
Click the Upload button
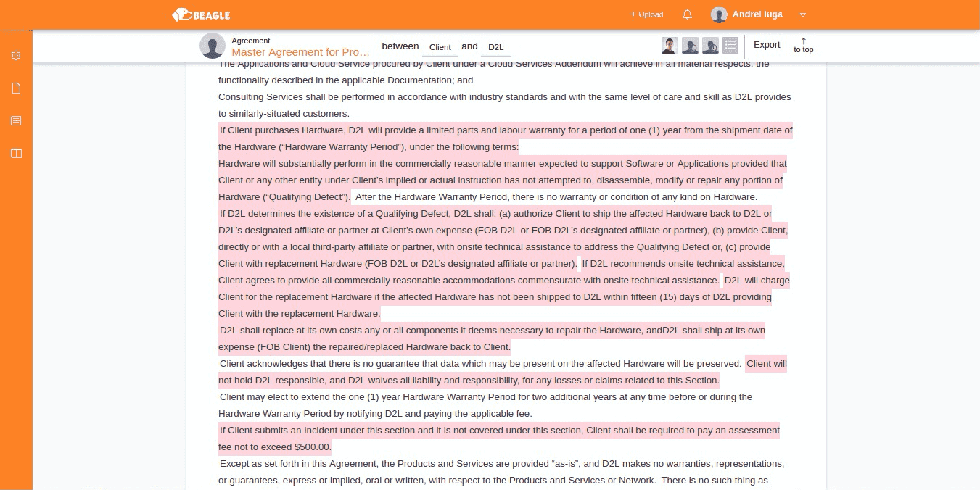(x=647, y=14)
